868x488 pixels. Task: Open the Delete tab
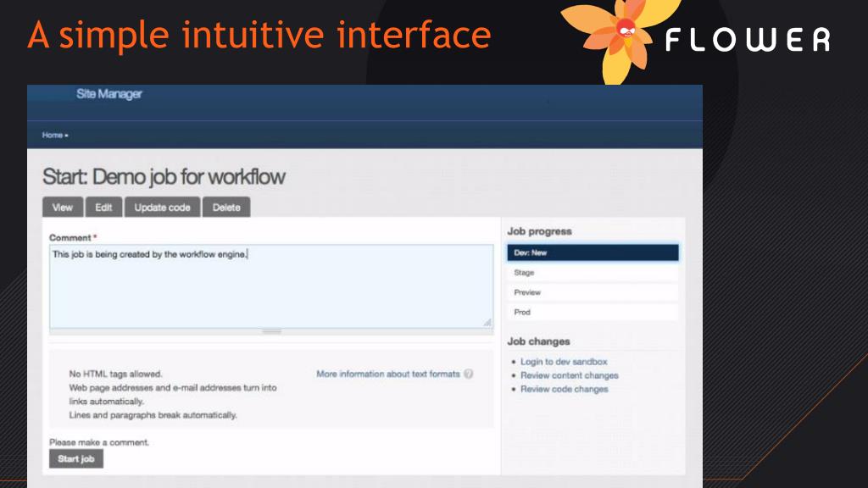tap(226, 208)
